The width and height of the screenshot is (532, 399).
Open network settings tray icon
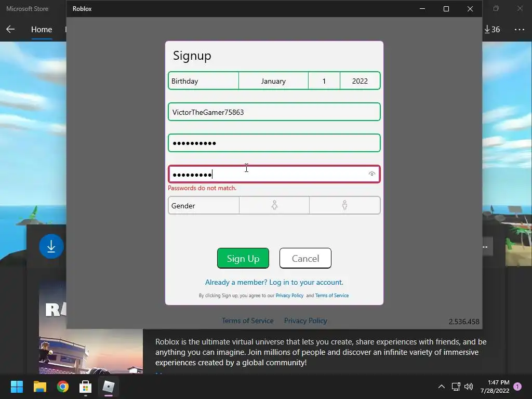pos(456,387)
